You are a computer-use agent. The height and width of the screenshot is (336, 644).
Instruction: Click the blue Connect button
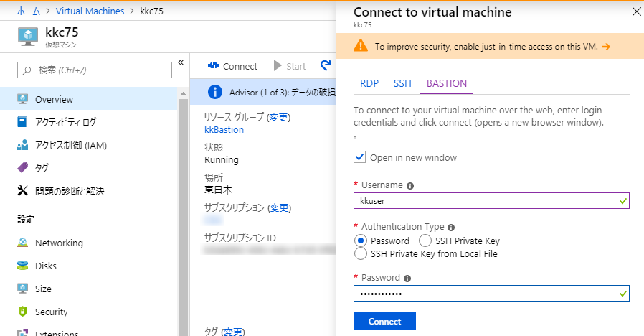pyautogui.click(x=384, y=321)
